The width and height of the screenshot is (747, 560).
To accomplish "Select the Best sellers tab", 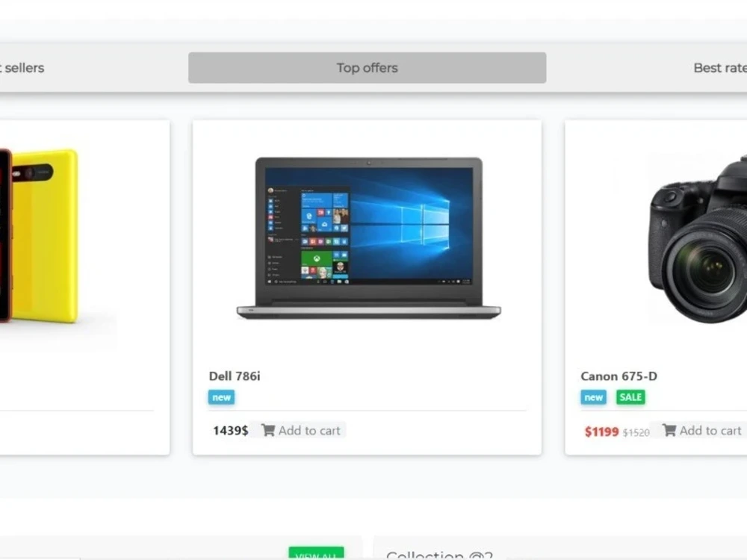I will coord(22,68).
